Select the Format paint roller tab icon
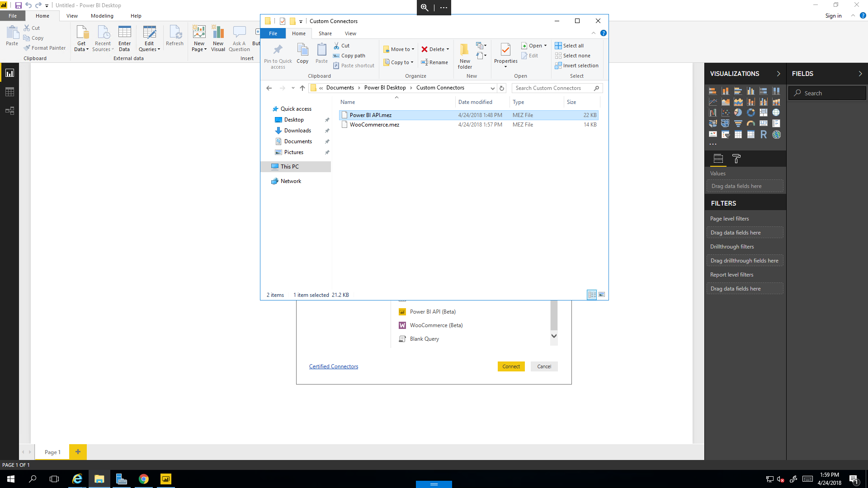This screenshot has height=488, width=868. [x=736, y=159]
